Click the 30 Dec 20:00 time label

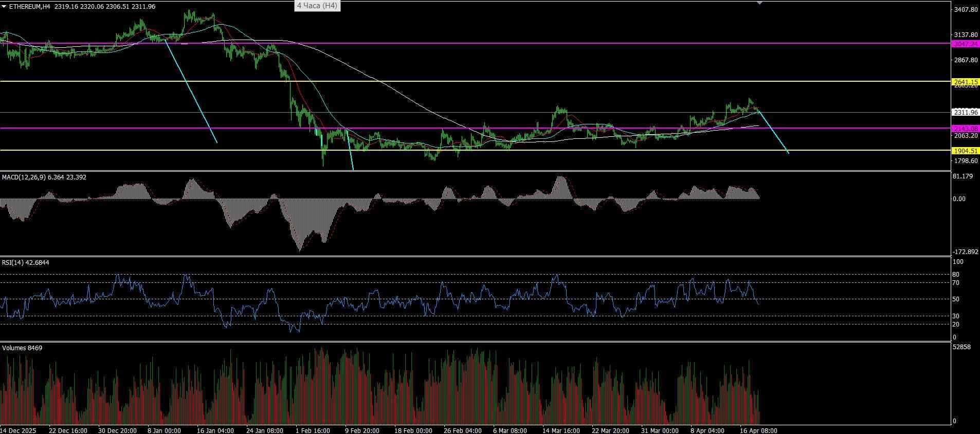click(x=117, y=431)
